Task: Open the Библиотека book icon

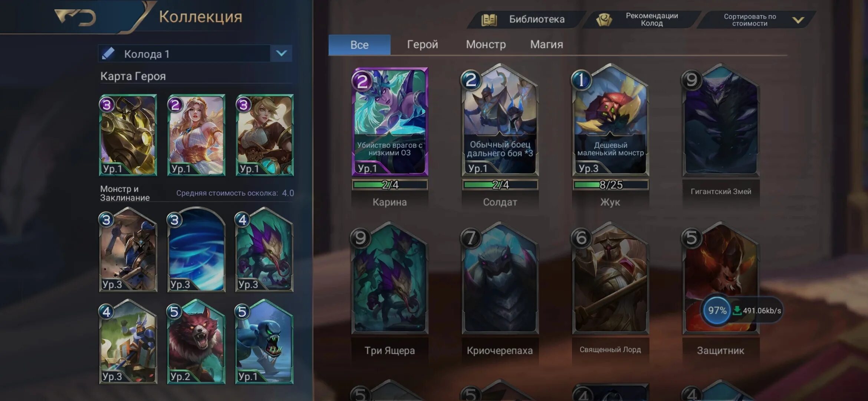Action: point(489,20)
